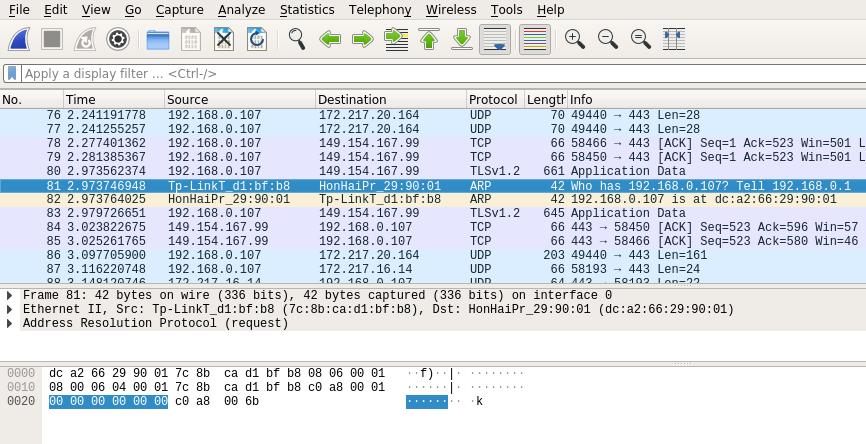Image resolution: width=866 pixels, height=444 pixels.
Task: Open the Statistics menu
Action: pyautogui.click(x=306, y=10)
